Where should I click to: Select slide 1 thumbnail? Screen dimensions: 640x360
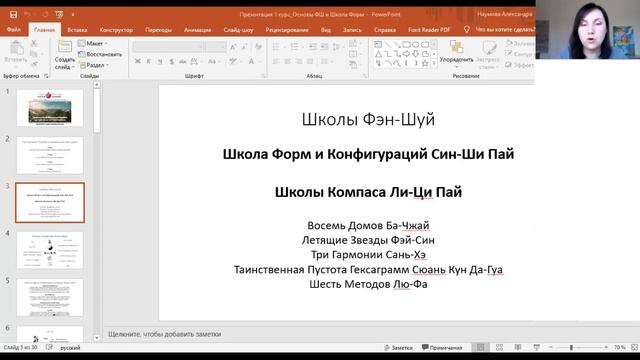pyautogui.click(x=50, y=108)
